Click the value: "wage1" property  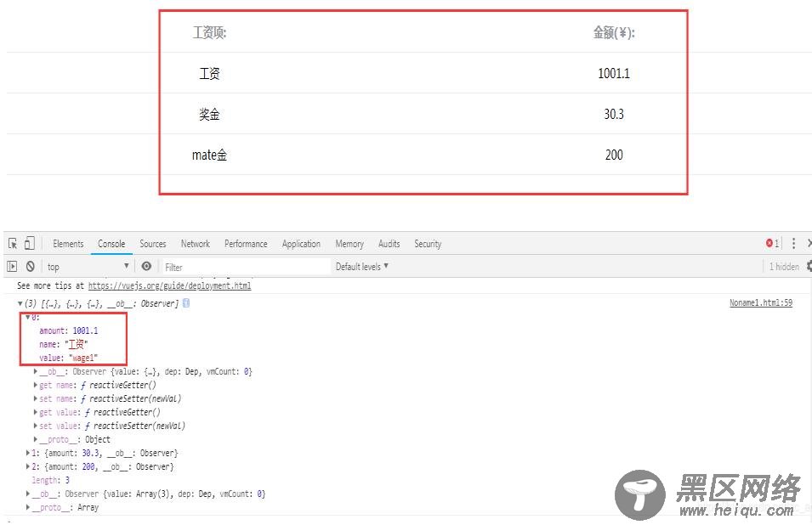68,358
